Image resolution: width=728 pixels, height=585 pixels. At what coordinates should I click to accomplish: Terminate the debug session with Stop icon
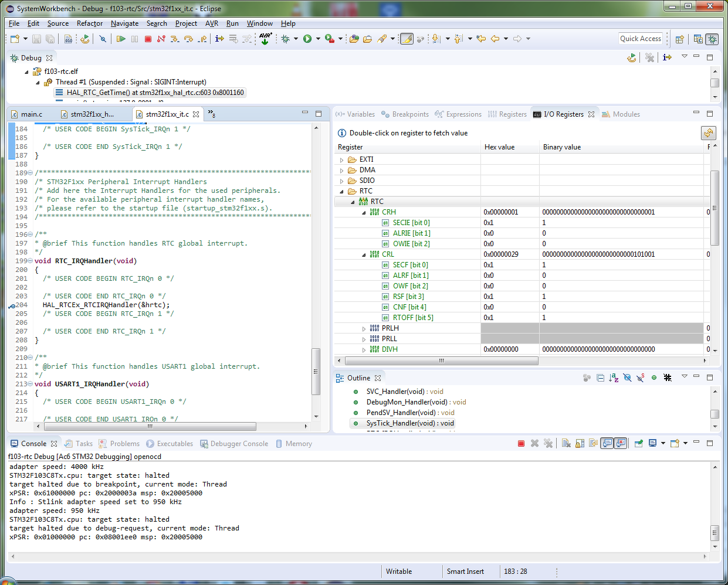click(x=148, y=39)
